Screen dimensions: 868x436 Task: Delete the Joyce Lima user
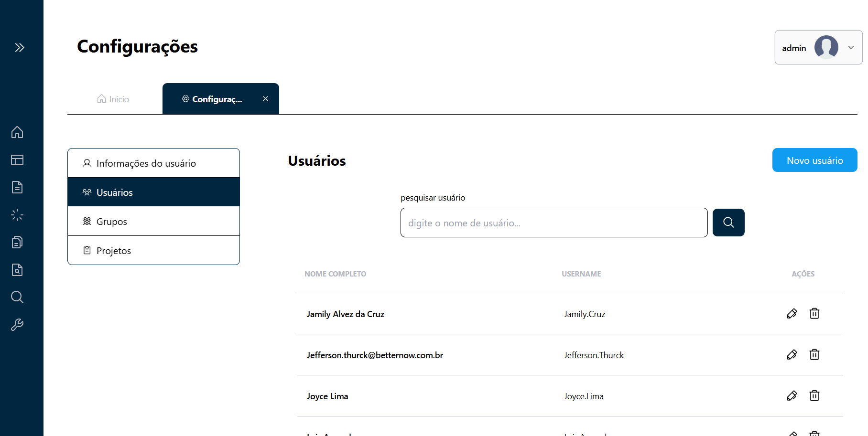[x=814, y=396]
